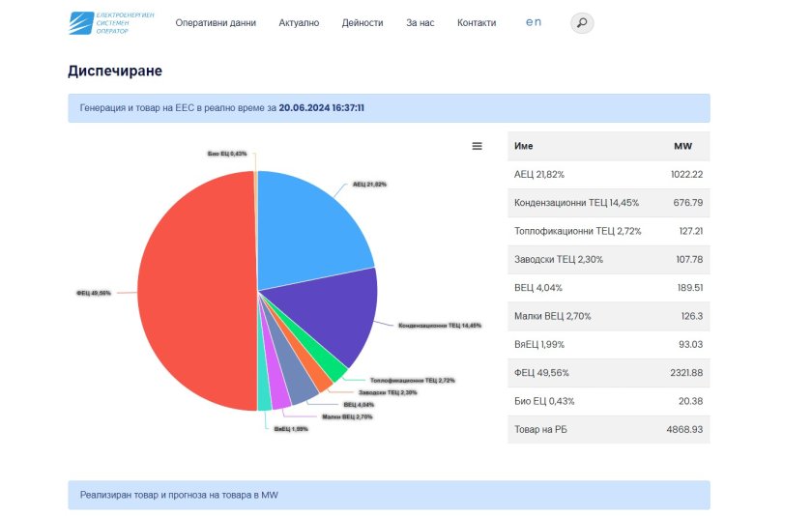Expand the За нас menu

pos(420,23)
